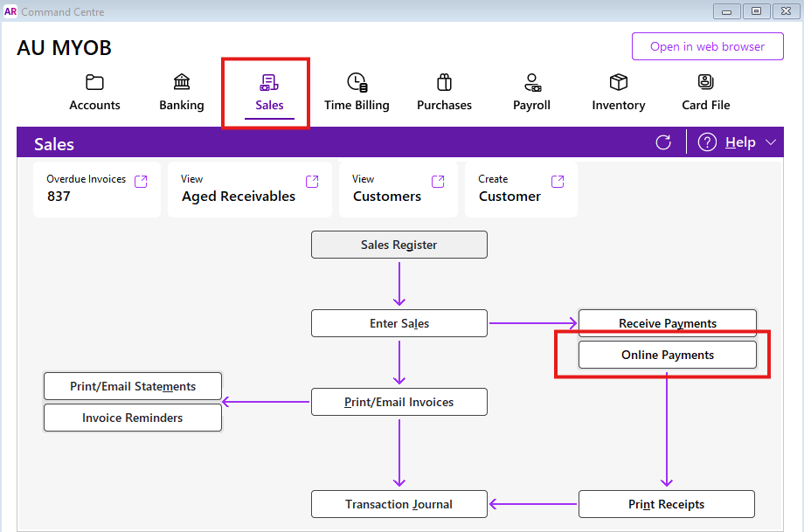Open the Inventory box icon
Image resolution: width=804 pixels, height=532 pixels.
tap(619, 83)
